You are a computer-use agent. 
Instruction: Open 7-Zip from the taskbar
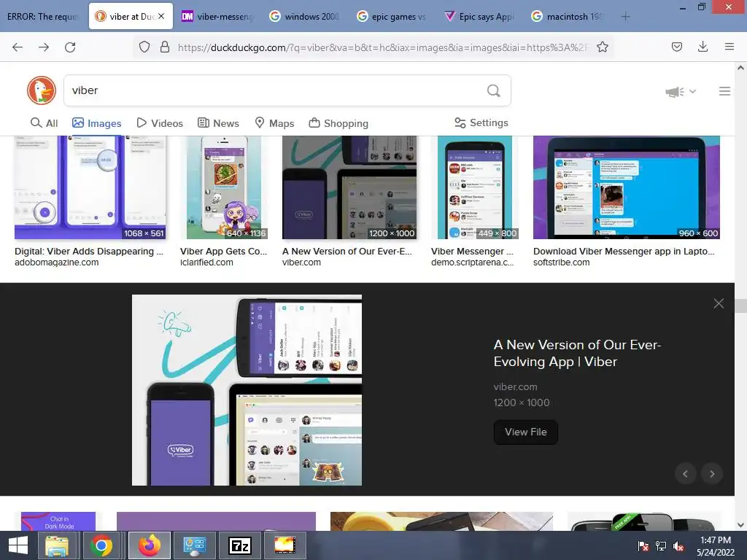click(239, 545)
